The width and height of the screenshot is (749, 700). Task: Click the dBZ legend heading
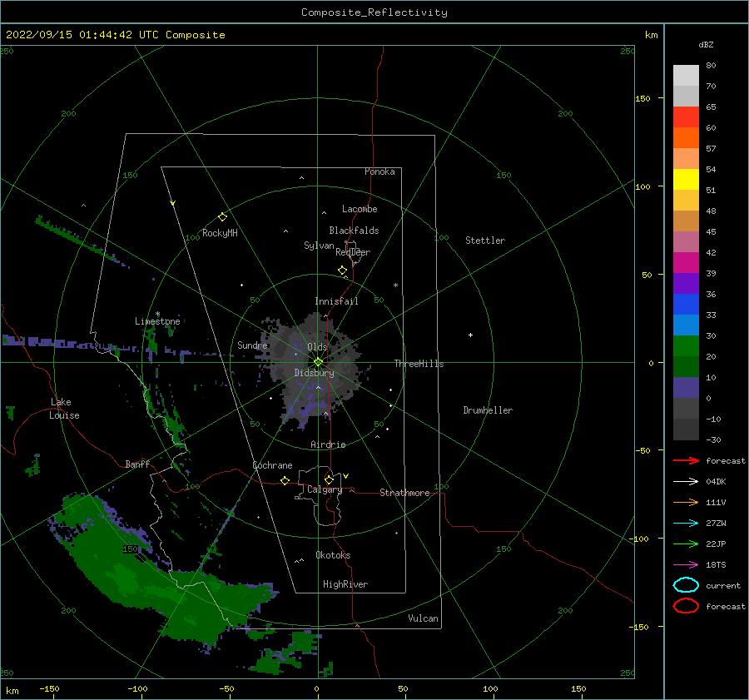point(706,44)
